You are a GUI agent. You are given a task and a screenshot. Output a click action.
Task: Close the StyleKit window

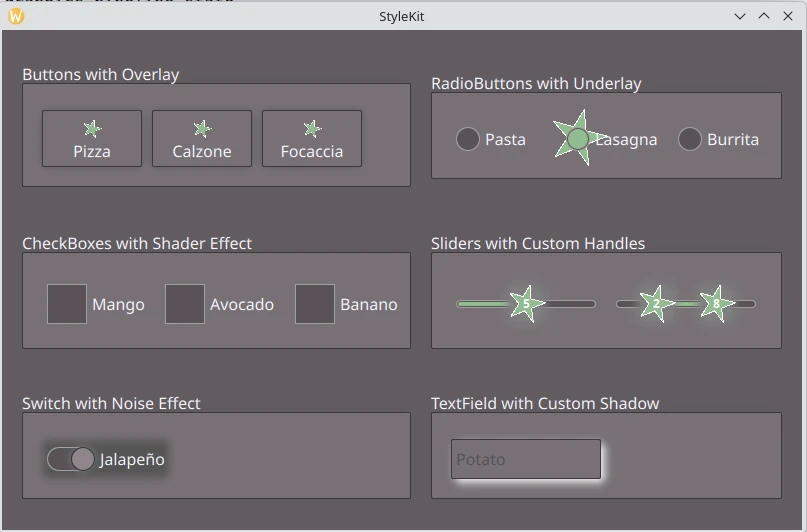pyautogui.click(x=788, y=16)
